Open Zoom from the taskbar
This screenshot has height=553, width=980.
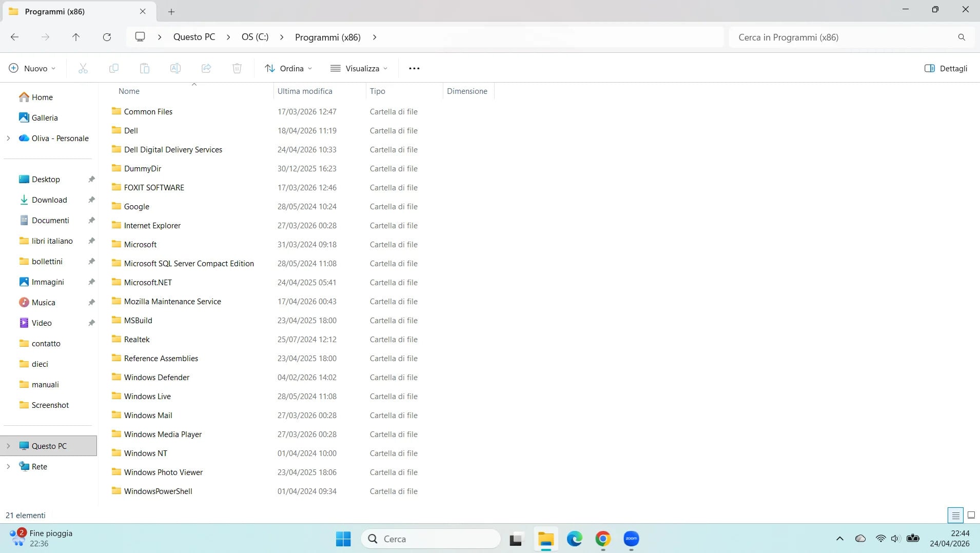(x=631, y=539)
